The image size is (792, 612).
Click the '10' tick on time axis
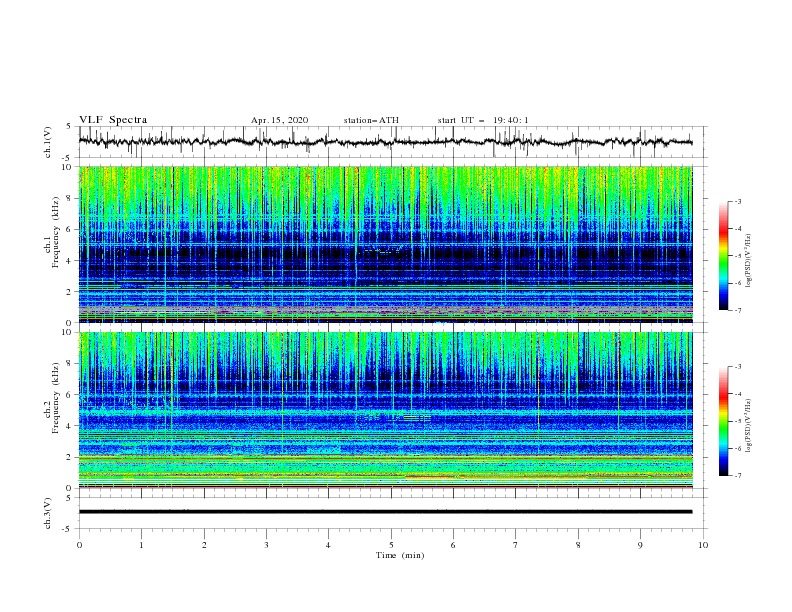coord(703,545)
